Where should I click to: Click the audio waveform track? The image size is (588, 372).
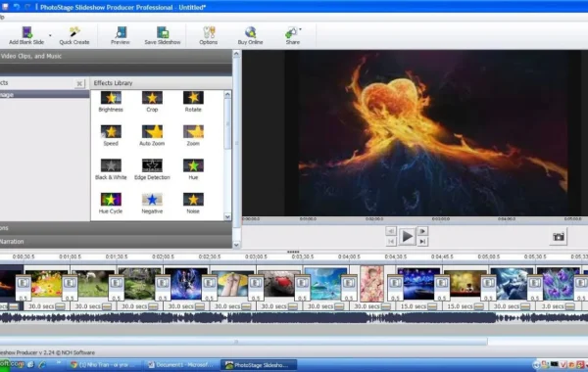coord(294,318)
